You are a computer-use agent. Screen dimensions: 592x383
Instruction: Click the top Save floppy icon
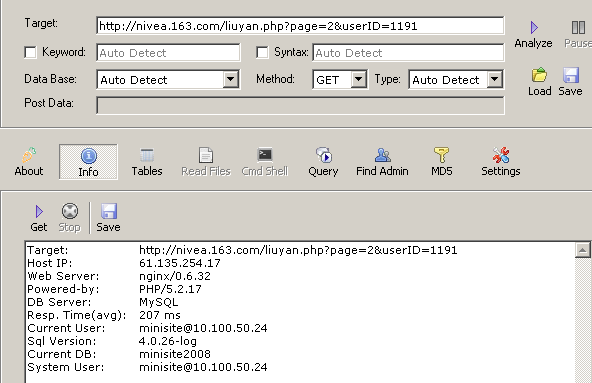pos(570,75)
